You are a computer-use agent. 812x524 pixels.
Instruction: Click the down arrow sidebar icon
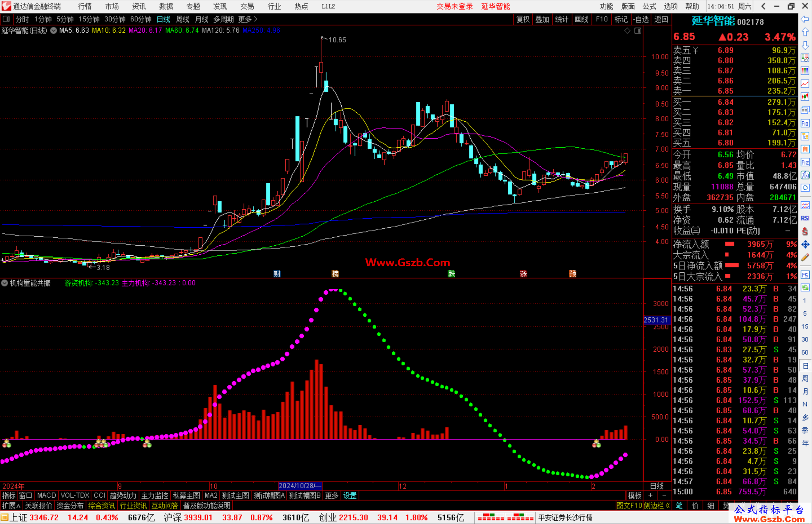[x=805, y=45]
